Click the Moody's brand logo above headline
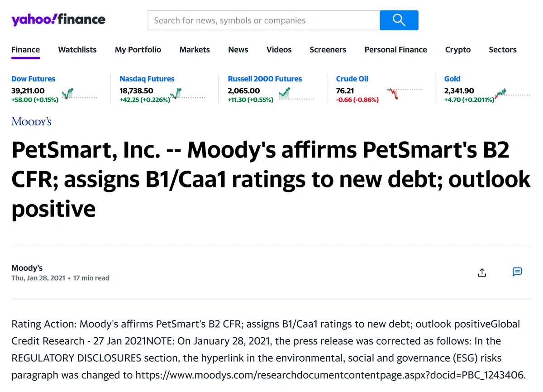 [31, 121]
